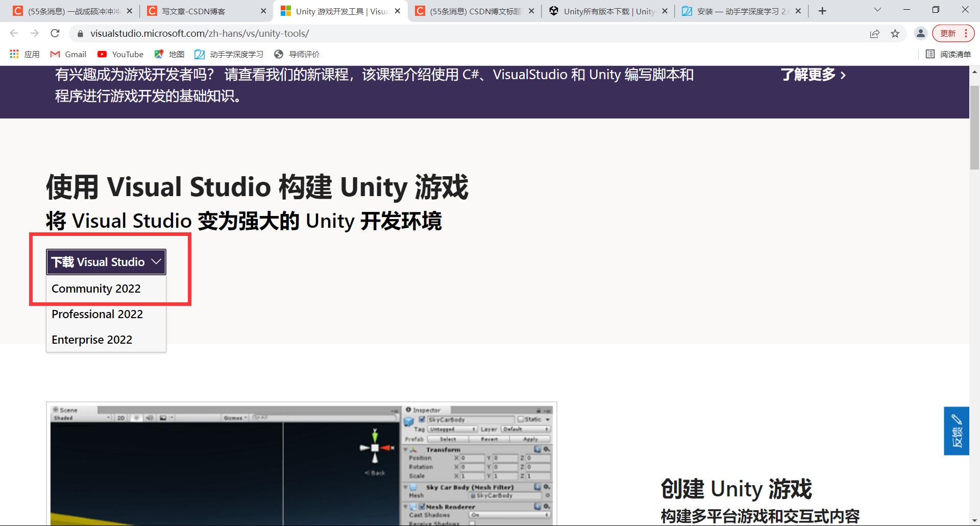Open the browser tab search chevron

[877, 10]
